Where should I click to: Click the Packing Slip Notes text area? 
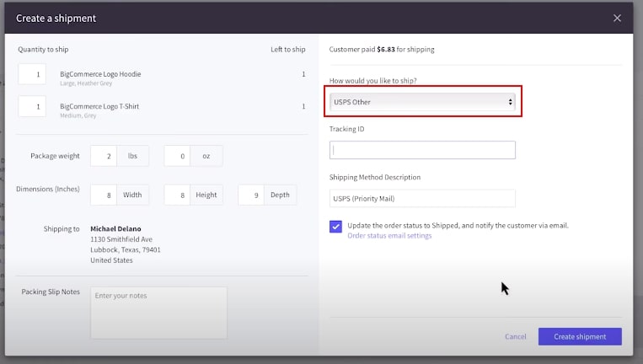pyautogui.click(x=158, y=313)
